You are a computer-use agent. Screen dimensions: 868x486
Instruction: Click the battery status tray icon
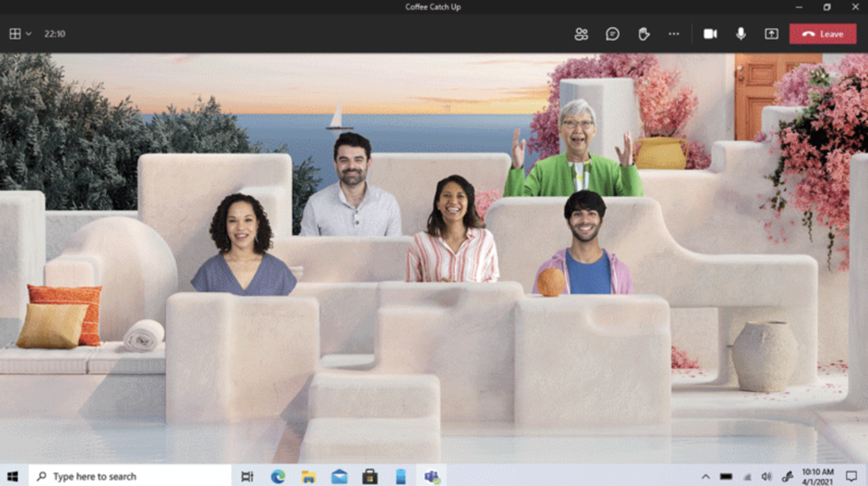(726, 476)
